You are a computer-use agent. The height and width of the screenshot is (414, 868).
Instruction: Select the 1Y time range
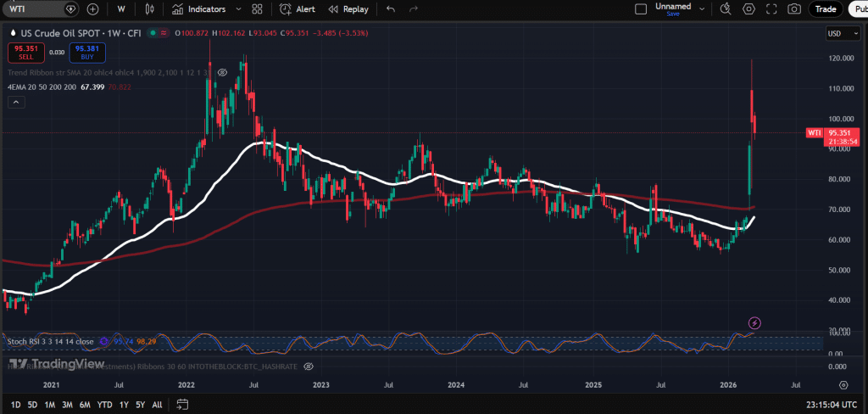point(125,405)
